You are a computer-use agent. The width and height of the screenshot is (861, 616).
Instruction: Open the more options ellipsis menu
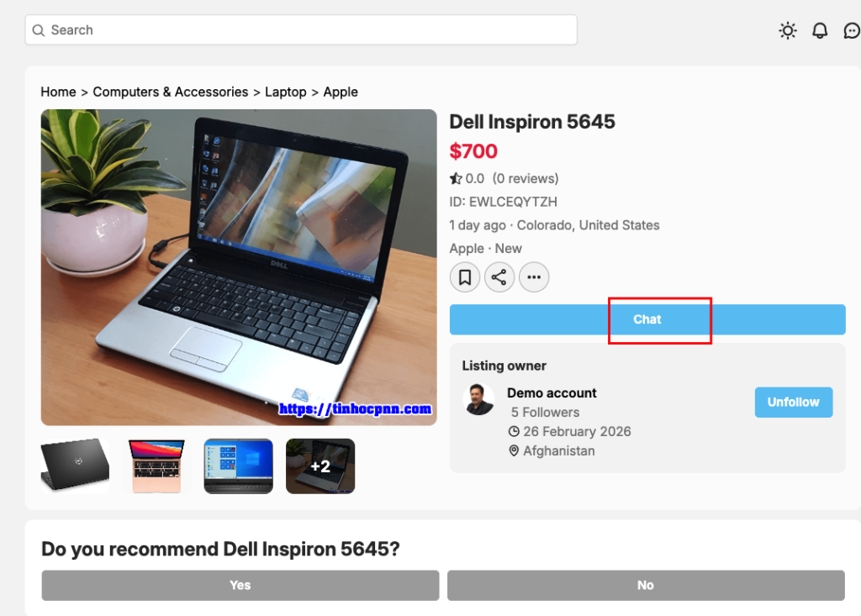point(534,276)
